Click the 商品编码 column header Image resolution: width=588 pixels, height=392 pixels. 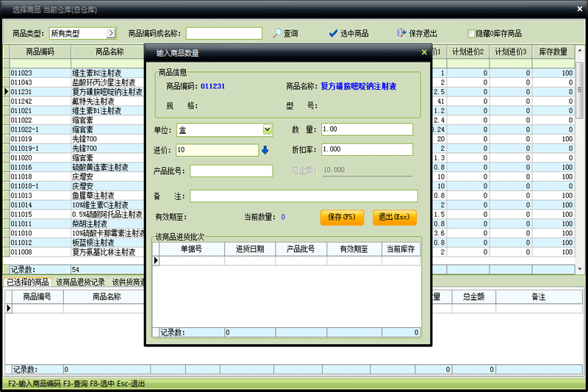[x=40, y=51]
